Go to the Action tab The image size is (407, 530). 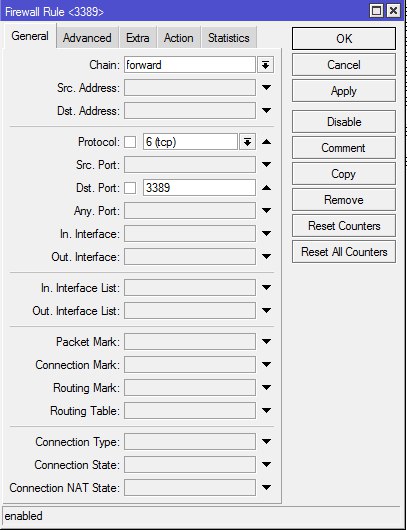[x=178, y=38]
